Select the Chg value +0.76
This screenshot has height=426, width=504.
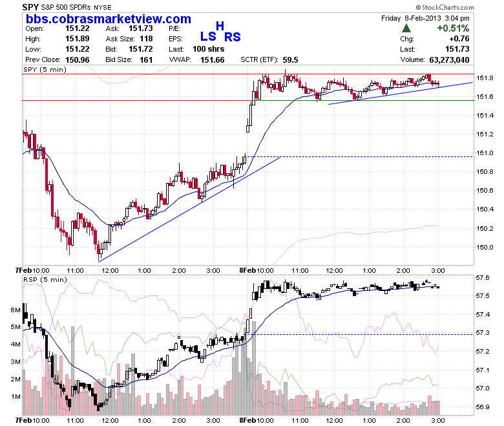459,39
